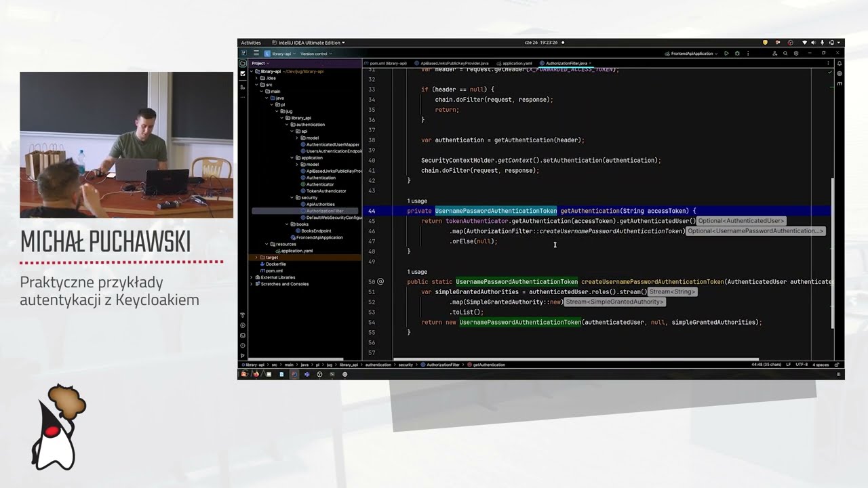
Task: Collapse the src folder
Action: tap(257, 85)
